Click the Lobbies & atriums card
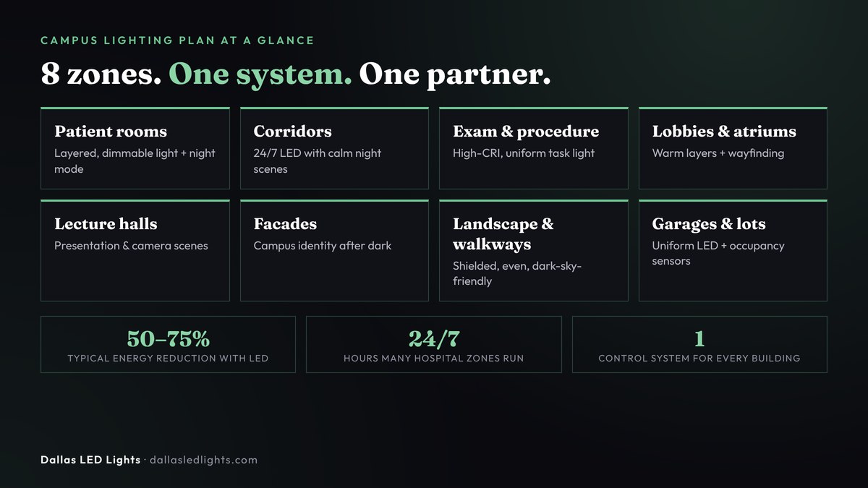 (x=733, y=148)
